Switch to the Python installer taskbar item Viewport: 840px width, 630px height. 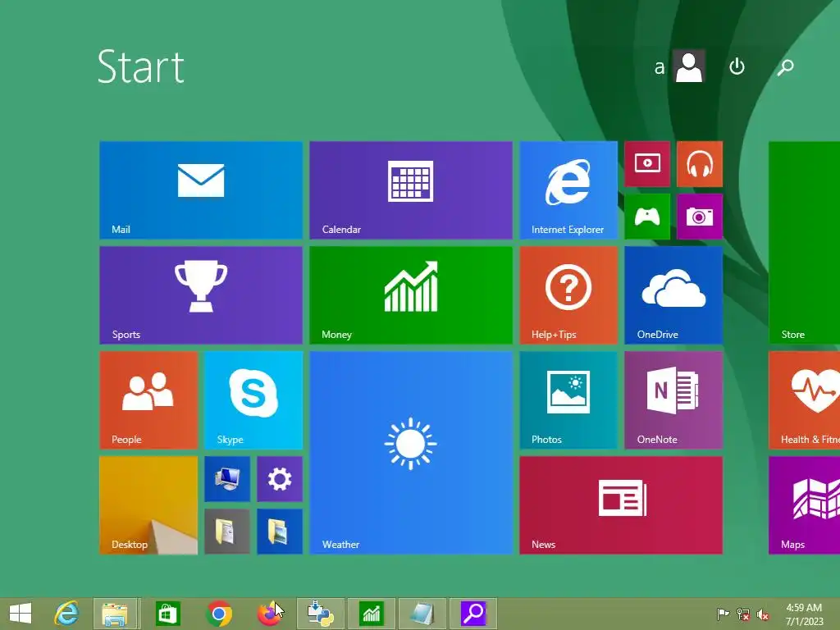321,614
